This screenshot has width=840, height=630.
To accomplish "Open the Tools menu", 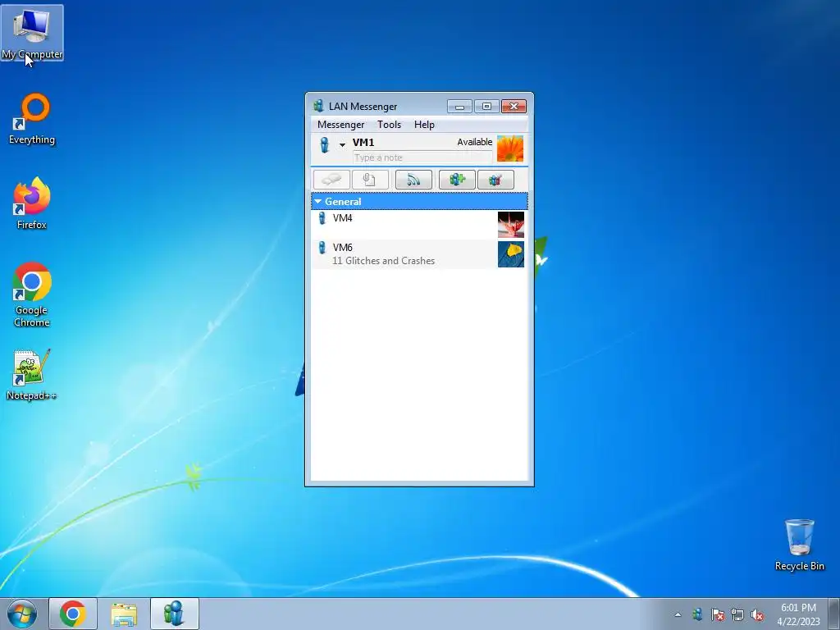I will click(389, 125).
